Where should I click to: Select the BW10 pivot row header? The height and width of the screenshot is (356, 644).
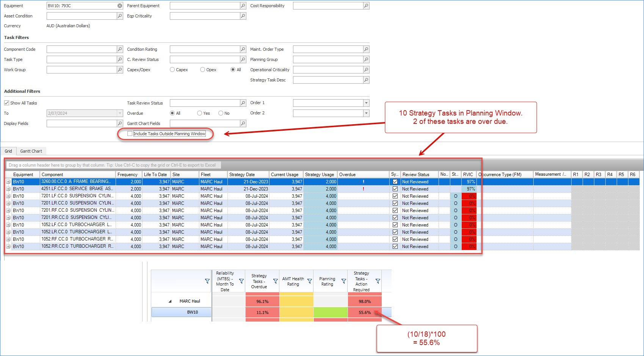(x=182, y=312)
